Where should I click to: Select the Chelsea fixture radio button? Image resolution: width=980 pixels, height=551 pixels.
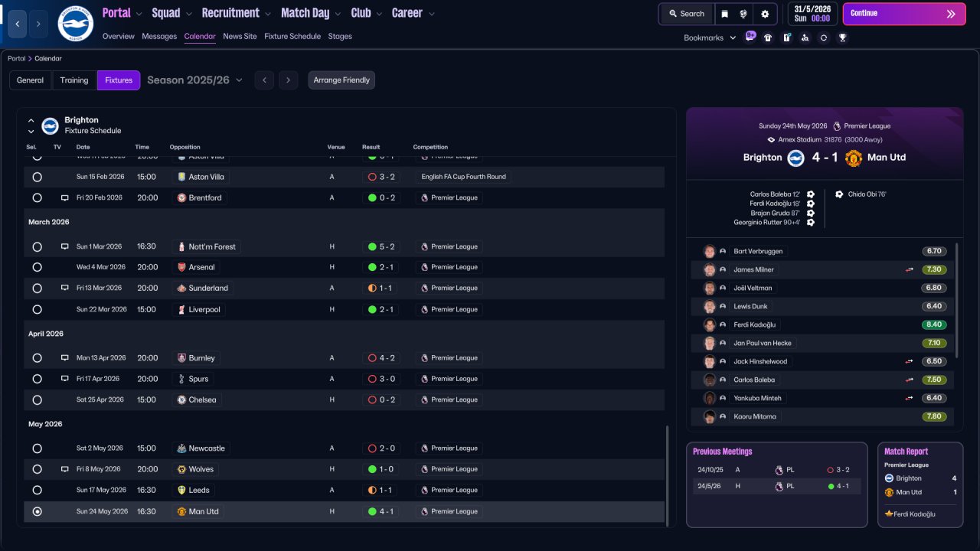[x=37, y=399]
